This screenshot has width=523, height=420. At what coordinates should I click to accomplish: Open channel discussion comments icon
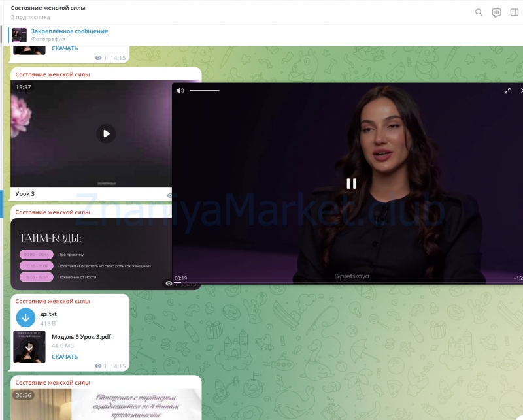tap(497, 12)
